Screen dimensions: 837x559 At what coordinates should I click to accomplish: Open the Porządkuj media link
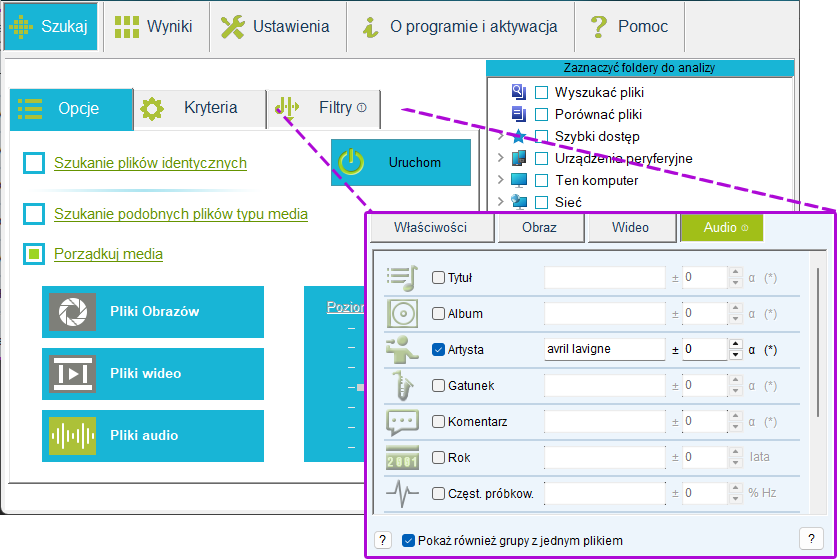108,254
